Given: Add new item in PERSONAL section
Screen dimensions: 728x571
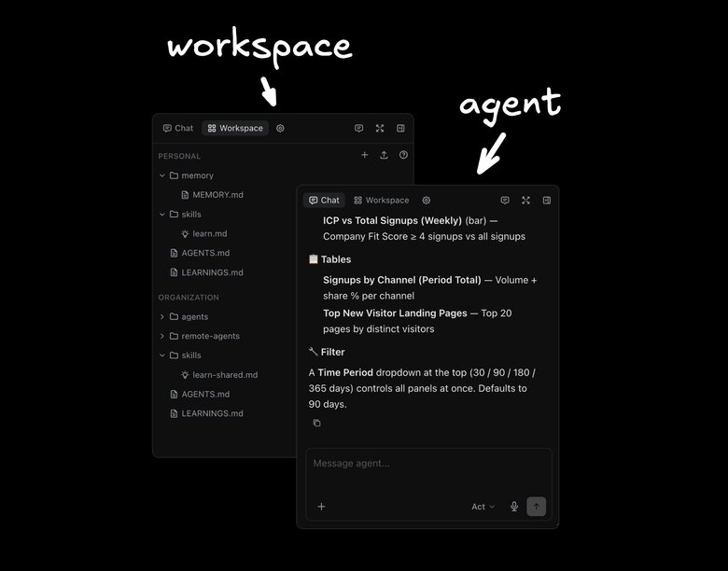Looking at the screenshot, I should click(364, 155).
